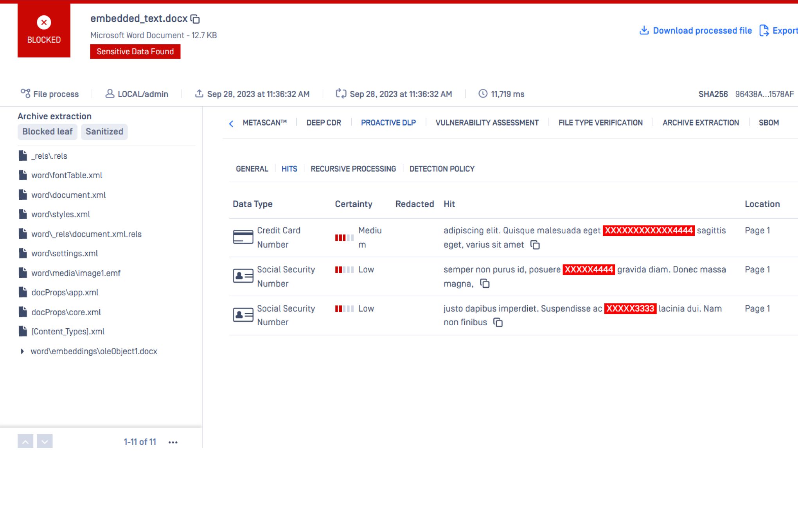798x532 pixels.
Task: Open the DETECTION POLICY sub-tab
Action: (x=442, y=169)
